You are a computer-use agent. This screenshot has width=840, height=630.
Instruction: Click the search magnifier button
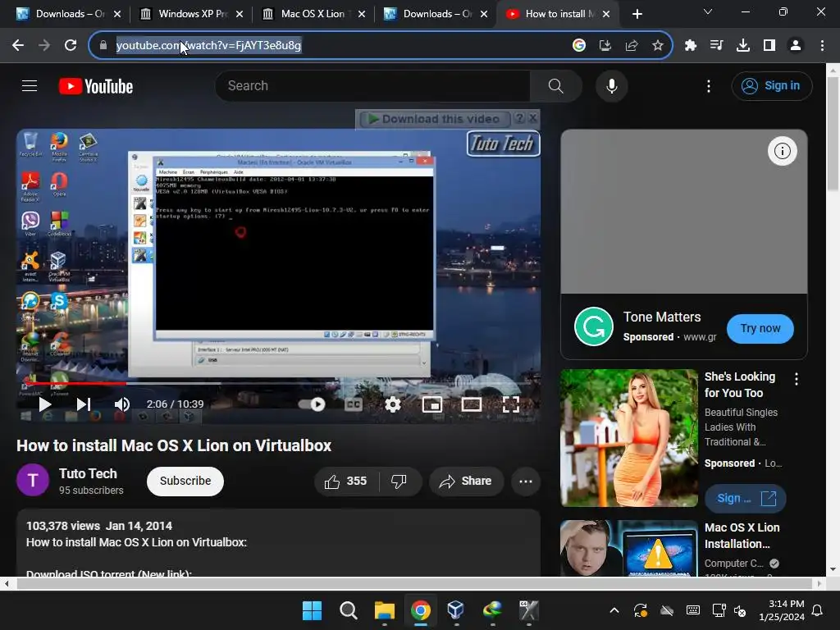point(555,85)
